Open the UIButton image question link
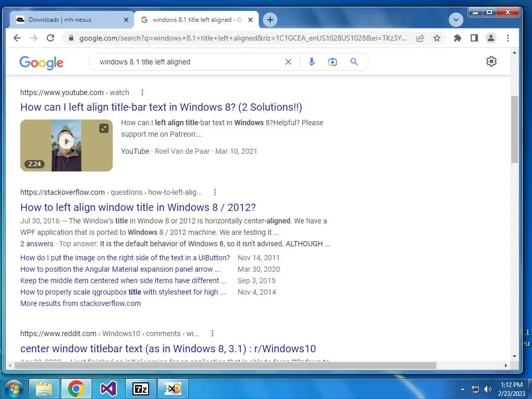The width and height of the screenshot is (532, 399). coord(125,258)
